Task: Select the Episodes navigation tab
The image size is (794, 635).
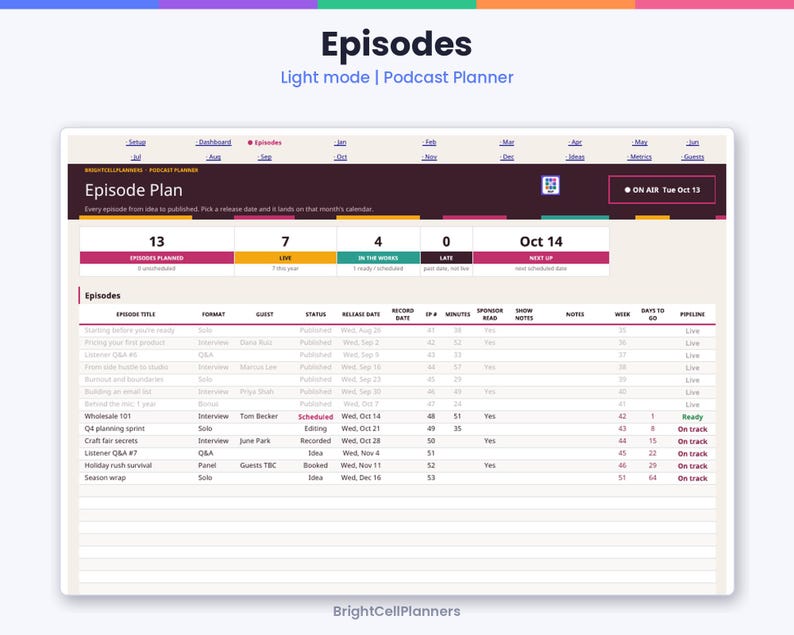Action: 264,143
